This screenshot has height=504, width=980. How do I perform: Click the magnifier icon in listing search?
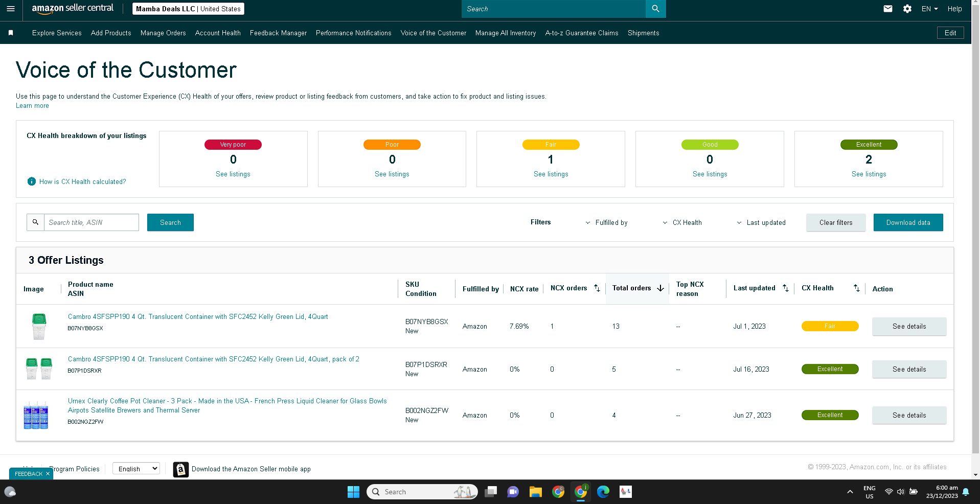35,222
